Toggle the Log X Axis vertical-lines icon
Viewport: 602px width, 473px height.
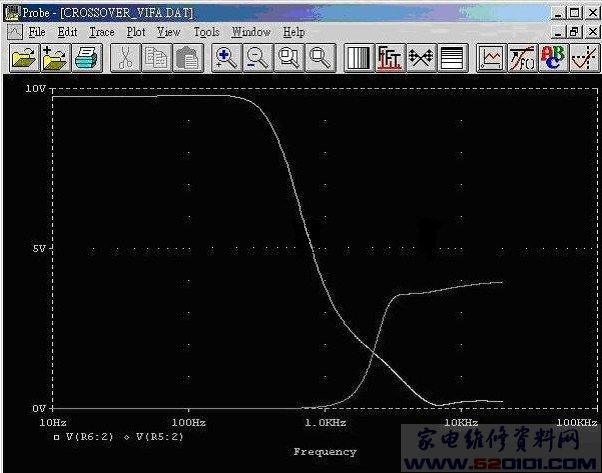tap(359, 58)
